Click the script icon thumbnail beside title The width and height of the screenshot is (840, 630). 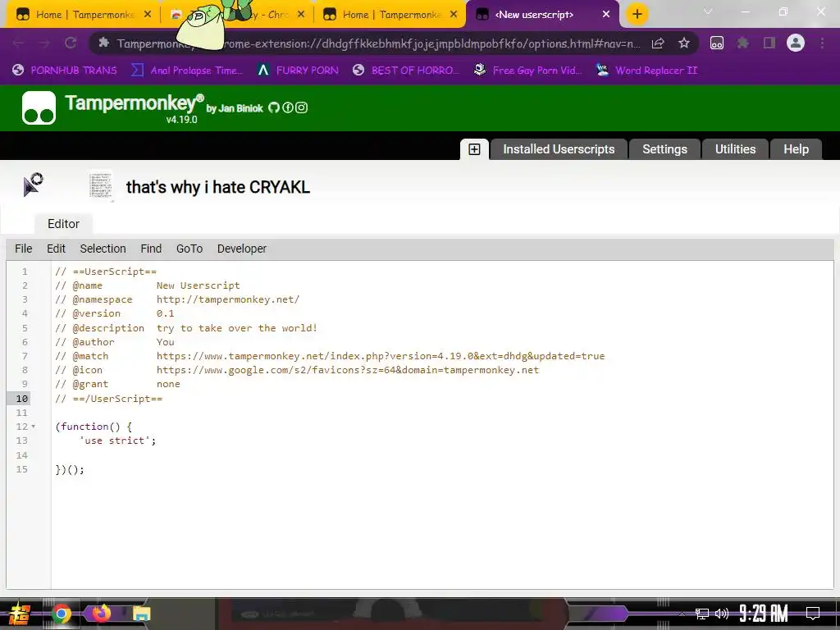(x=101, y=186)
